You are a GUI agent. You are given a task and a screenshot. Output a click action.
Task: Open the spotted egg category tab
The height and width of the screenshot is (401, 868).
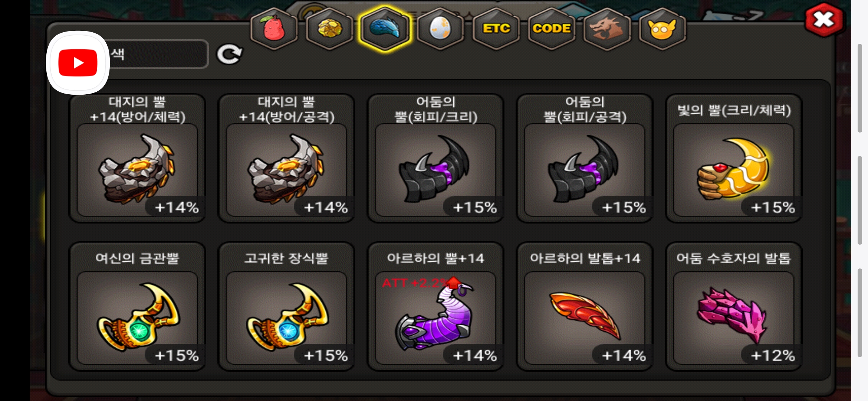[440, 29]
